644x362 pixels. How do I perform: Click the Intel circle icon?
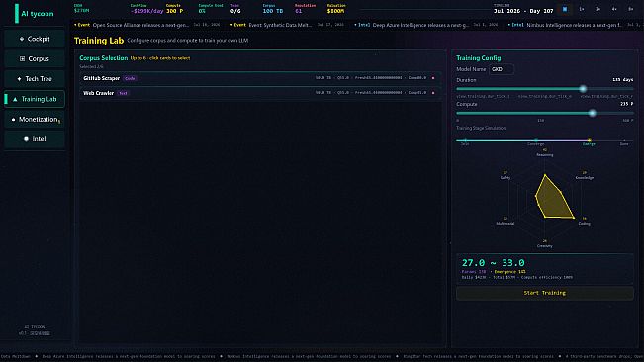tap(26, 139)
